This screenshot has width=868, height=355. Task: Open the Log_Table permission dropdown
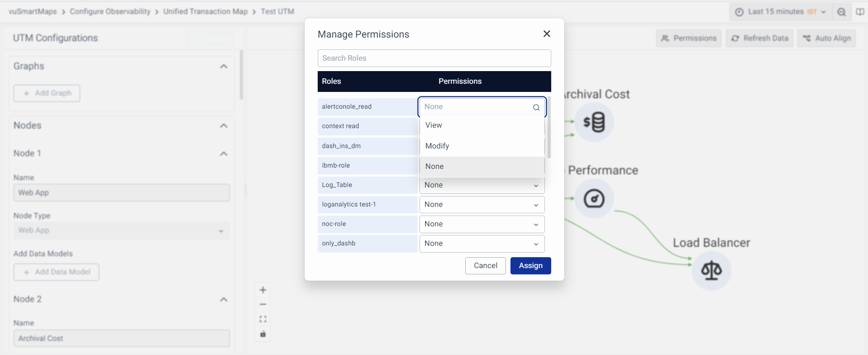tap(482, 185)
